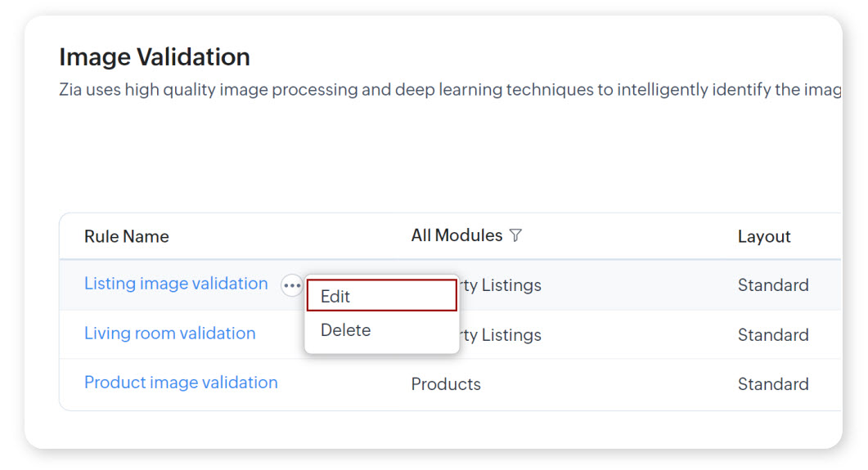Click Standard in the Listing image validation row
Screen dimensions: 868x470
tap(773, 285)
